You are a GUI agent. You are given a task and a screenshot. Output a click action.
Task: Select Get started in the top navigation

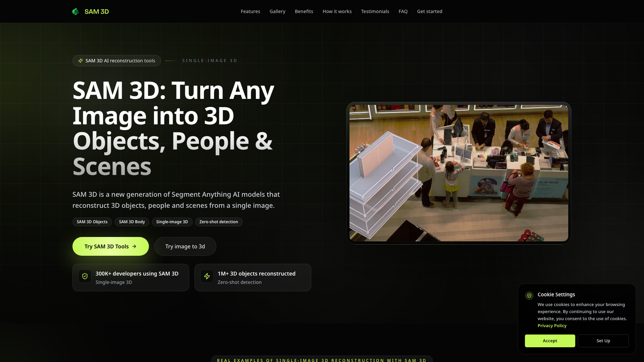click(x=430, y=11)
